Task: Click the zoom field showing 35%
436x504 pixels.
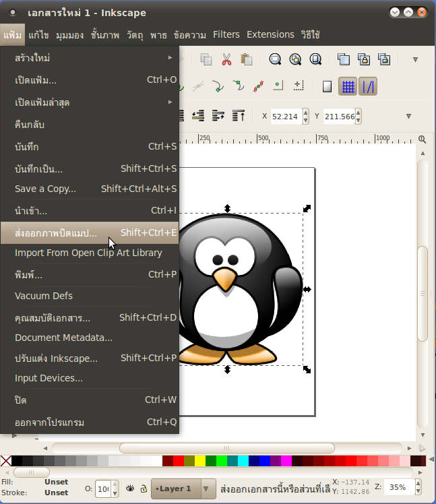Action: click(x=400, y=488)
